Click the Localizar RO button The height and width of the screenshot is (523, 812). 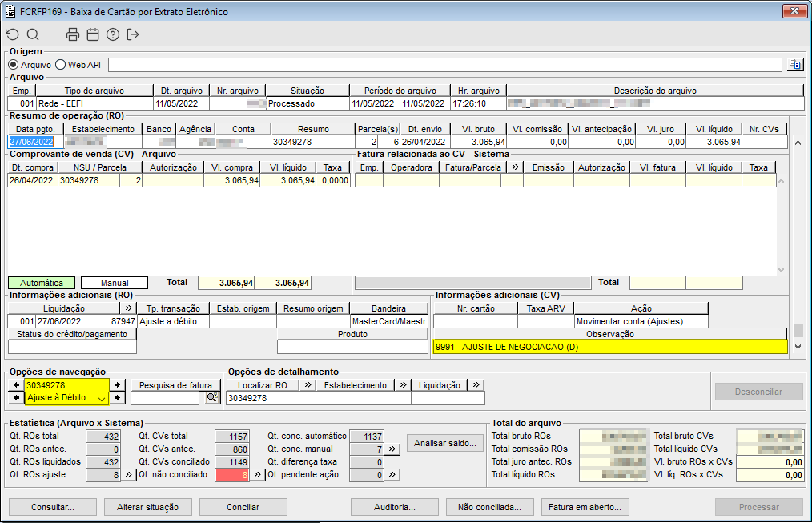coord(263,384)
